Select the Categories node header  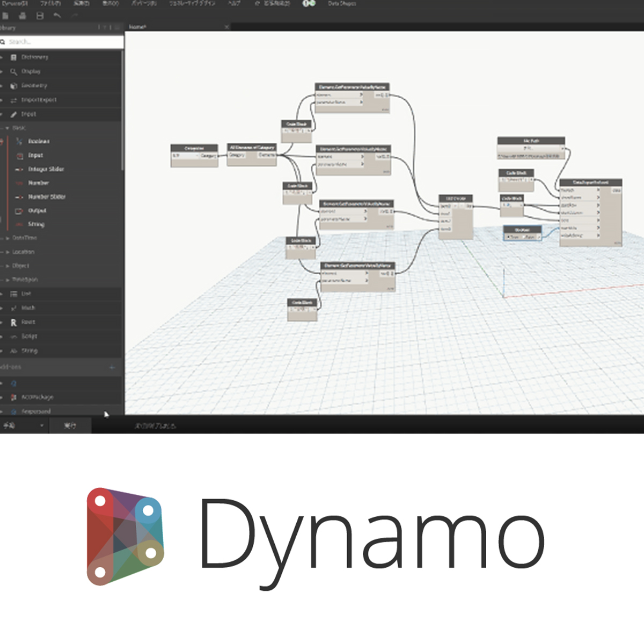(194, 148)
